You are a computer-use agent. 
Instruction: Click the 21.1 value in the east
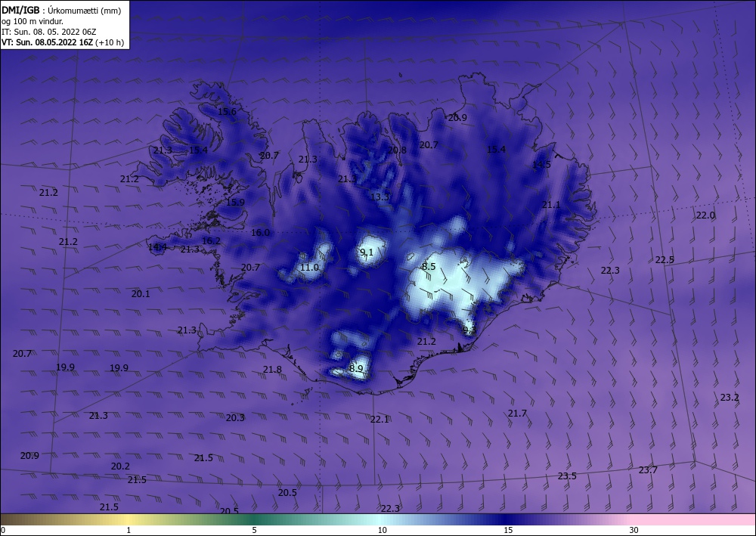tap(551, 205)
